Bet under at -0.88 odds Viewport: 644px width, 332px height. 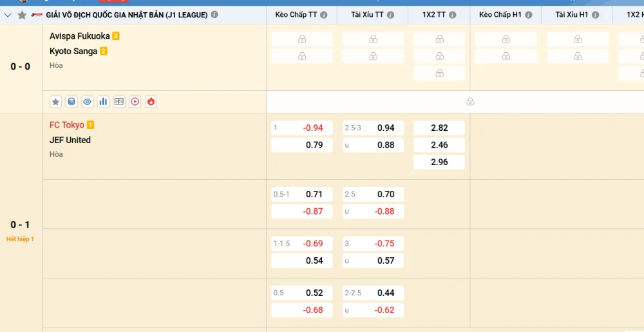point(373,211)
